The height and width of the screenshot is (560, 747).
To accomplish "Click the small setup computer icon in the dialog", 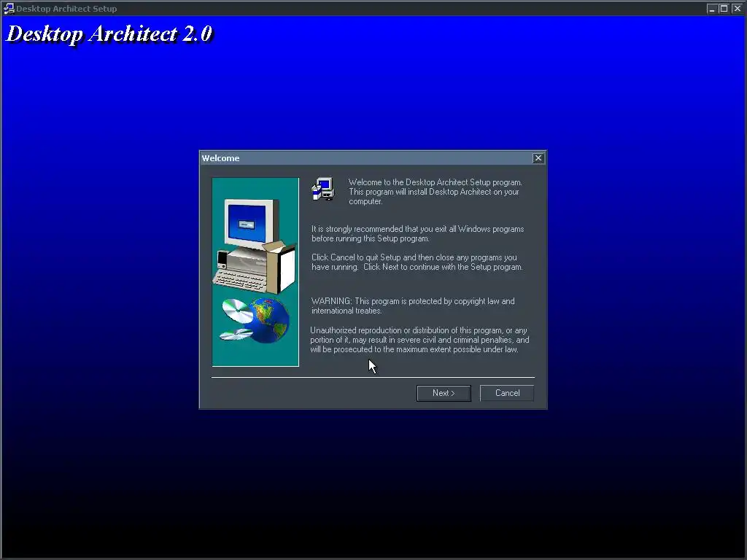I will pyautogui.click(x=323, y=189).
